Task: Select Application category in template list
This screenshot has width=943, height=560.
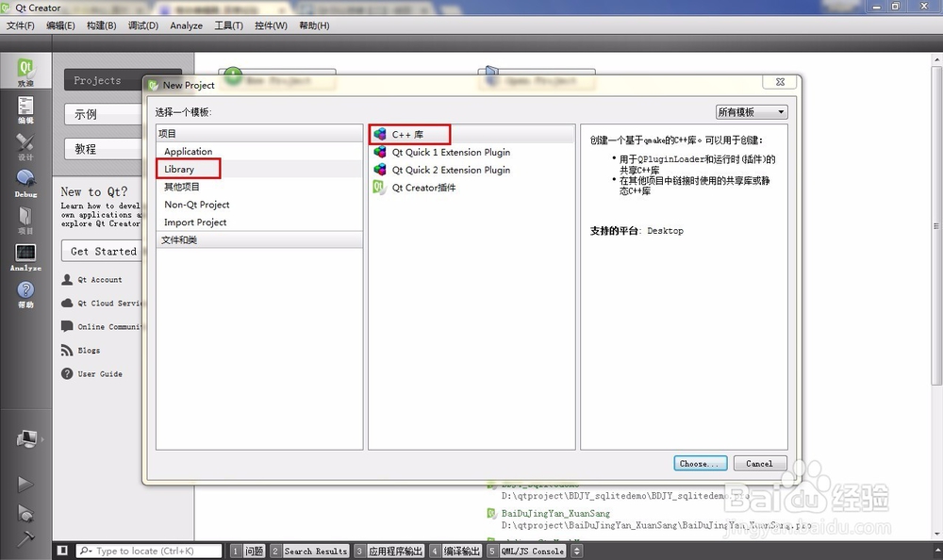Action: click(259, 151)
